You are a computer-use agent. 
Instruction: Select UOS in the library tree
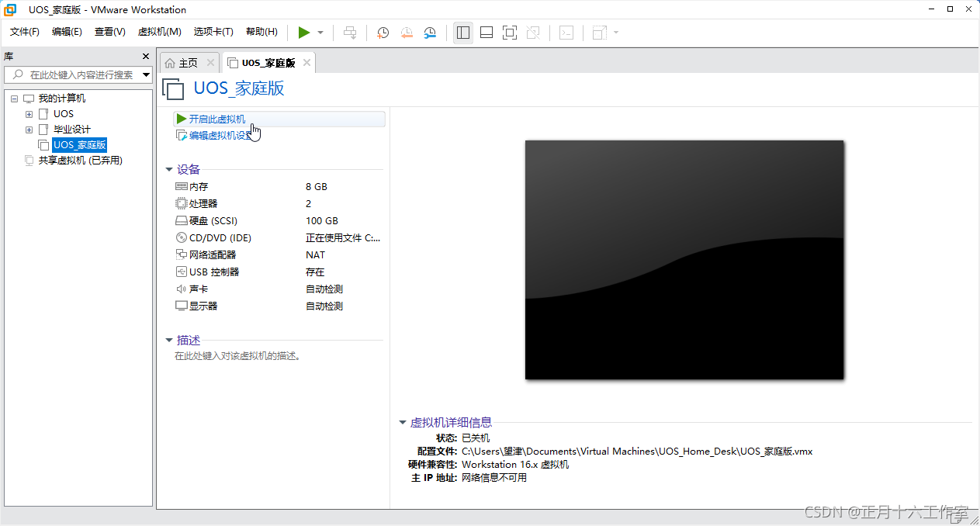64,114
